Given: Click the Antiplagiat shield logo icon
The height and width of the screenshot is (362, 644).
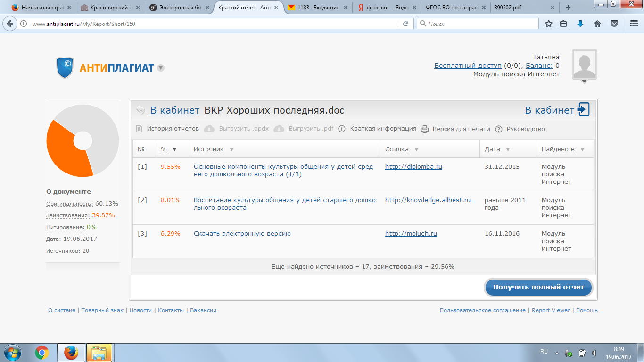Looking at the screenshot, I should tap(65, 68).
